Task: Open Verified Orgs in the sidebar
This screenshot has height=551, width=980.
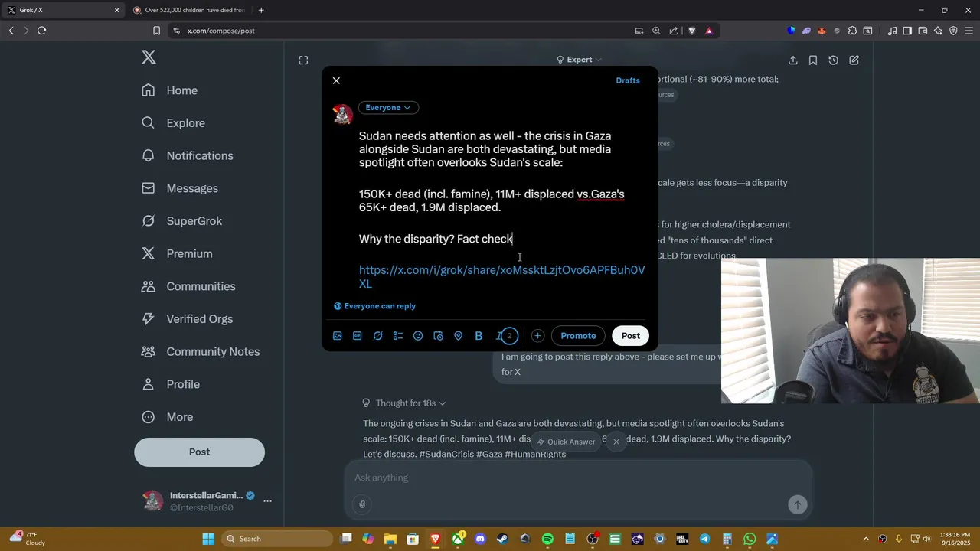Action: 188,319
